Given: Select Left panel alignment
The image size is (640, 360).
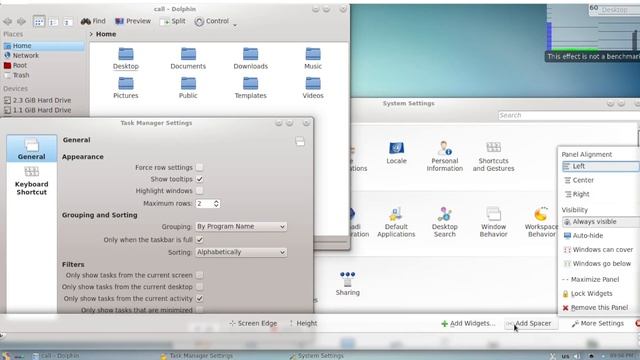Looking at the screenshot, I should tap(601, 166).
